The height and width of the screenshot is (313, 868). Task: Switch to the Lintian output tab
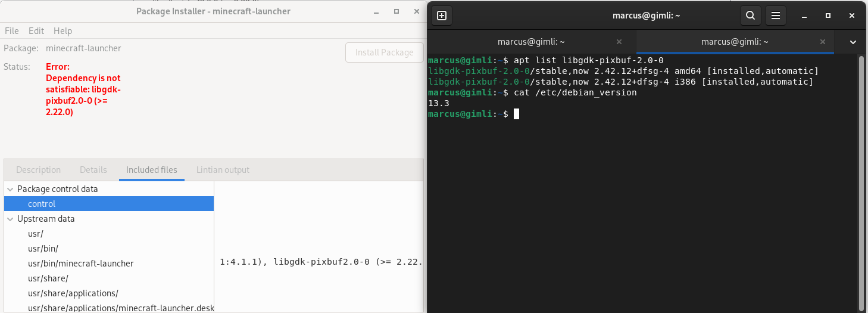click(223, 170)
